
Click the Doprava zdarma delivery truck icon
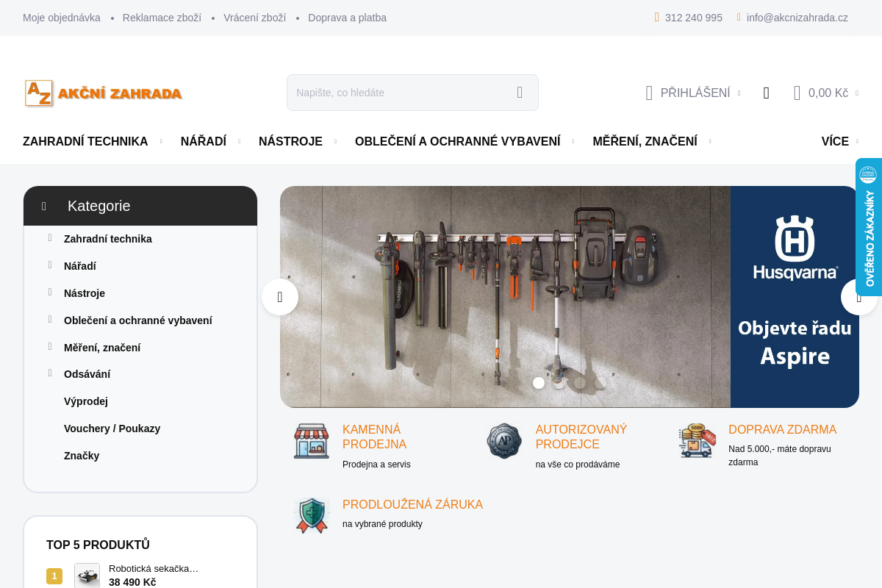(697, 440)
